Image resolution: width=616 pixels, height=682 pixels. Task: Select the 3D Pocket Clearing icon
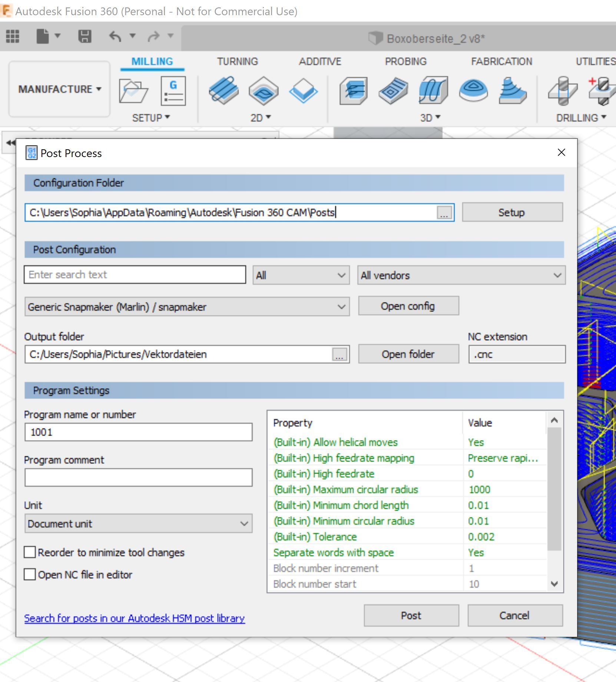click(x=393, y=91)
